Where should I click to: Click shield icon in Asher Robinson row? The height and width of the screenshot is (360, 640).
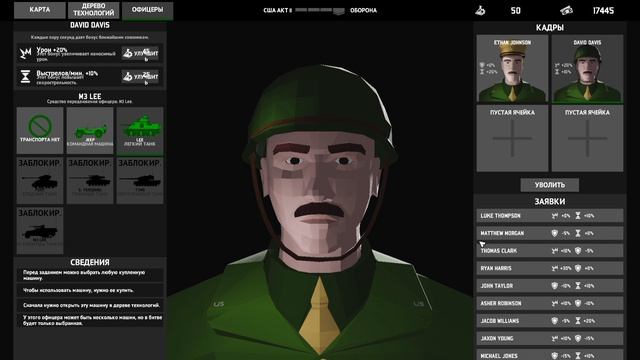coord(578,303)
